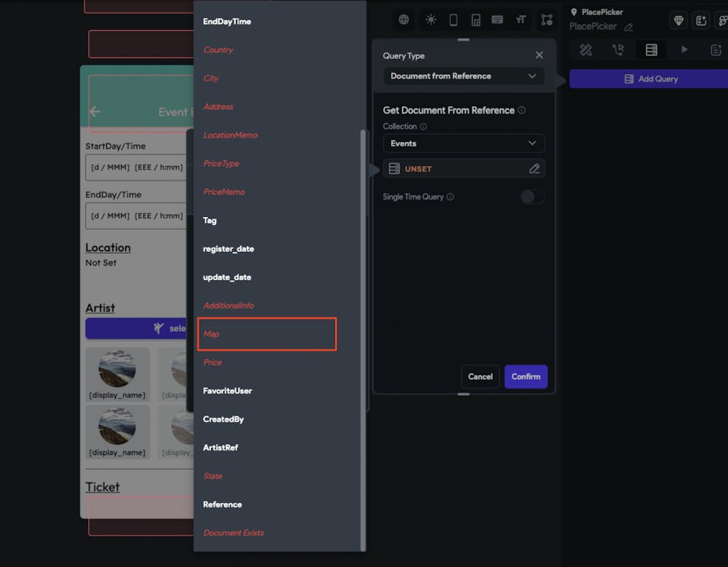Screen dimensions: 728x567
Task: Expand the Collection dropdown showing Events
Action: pyautogui.click(x=463, y=143)
